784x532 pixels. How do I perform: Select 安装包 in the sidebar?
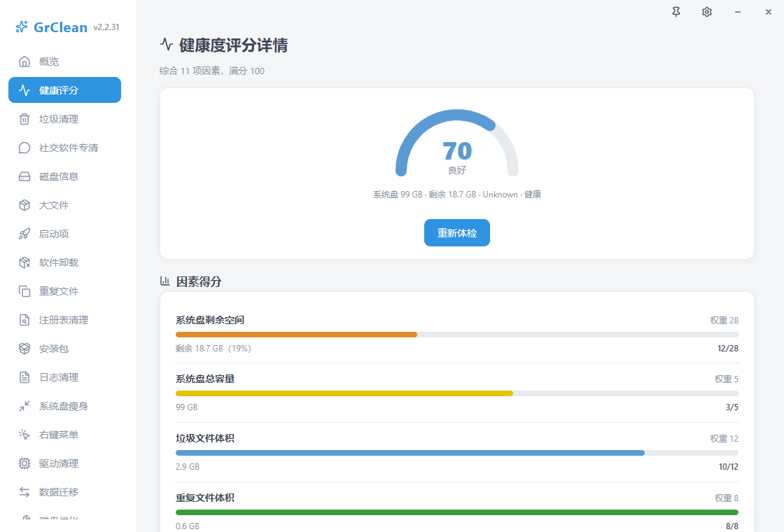[64, 349]
